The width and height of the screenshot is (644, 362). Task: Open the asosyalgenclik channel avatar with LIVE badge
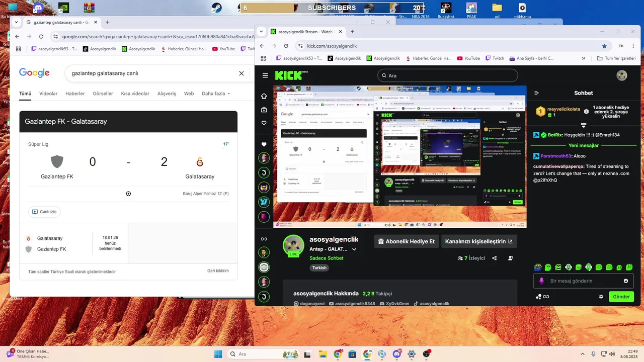(293, 246)
